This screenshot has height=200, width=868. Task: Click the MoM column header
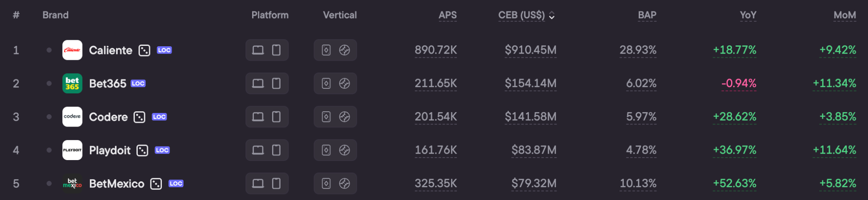(x=845, y=15)
